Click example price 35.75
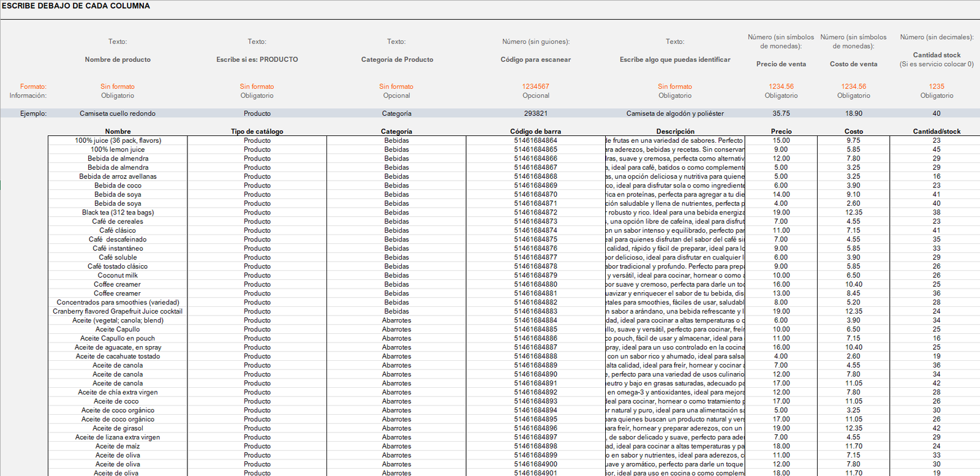Image resolution: width=980 pixels, height=476 pixels. [x=781, y=113]
